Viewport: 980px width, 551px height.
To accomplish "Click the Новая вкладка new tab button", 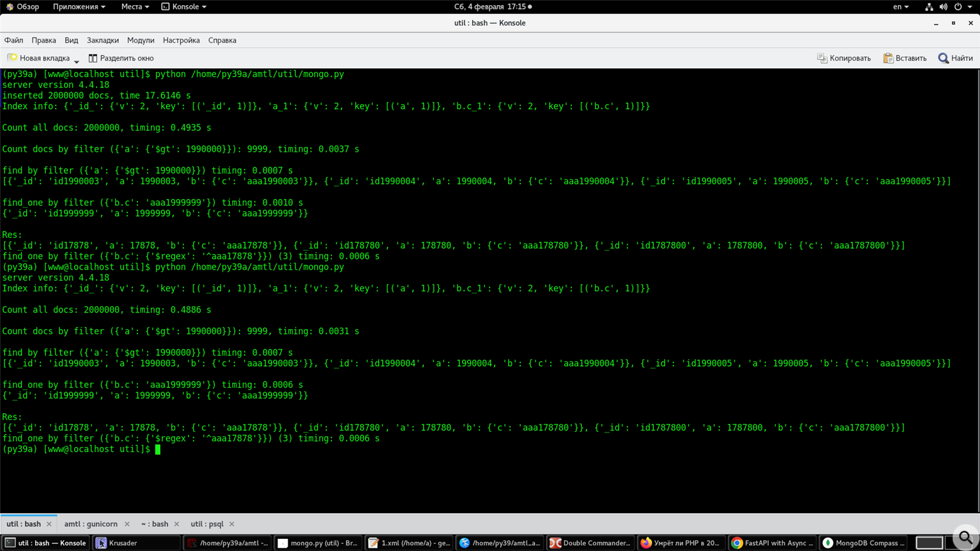I will pos(38,58).
